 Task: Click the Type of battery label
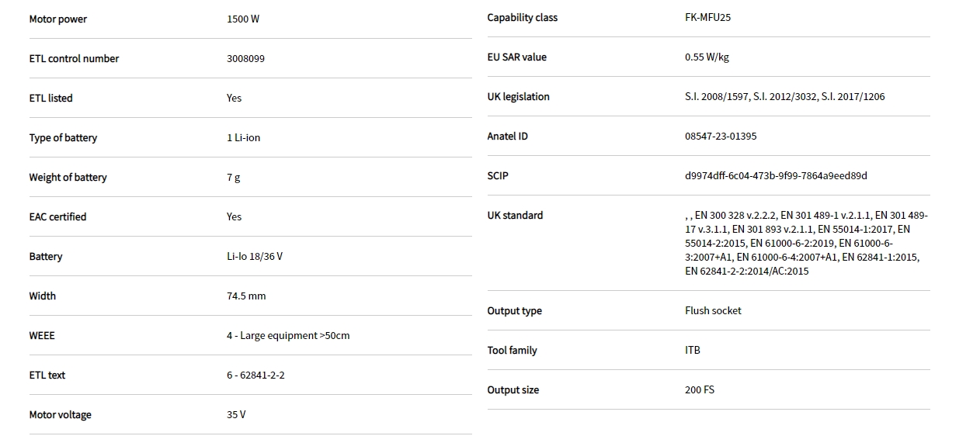tap(63, 137)
